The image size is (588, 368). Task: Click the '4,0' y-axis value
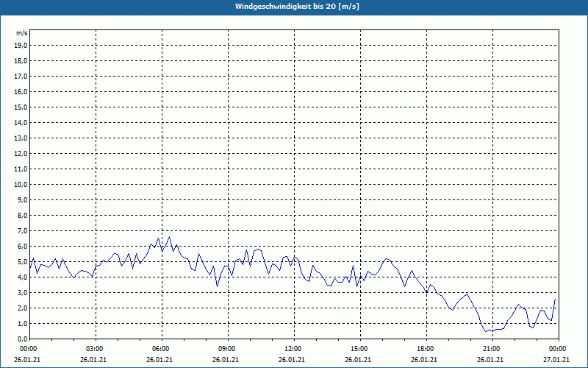[x=22, y=277]
